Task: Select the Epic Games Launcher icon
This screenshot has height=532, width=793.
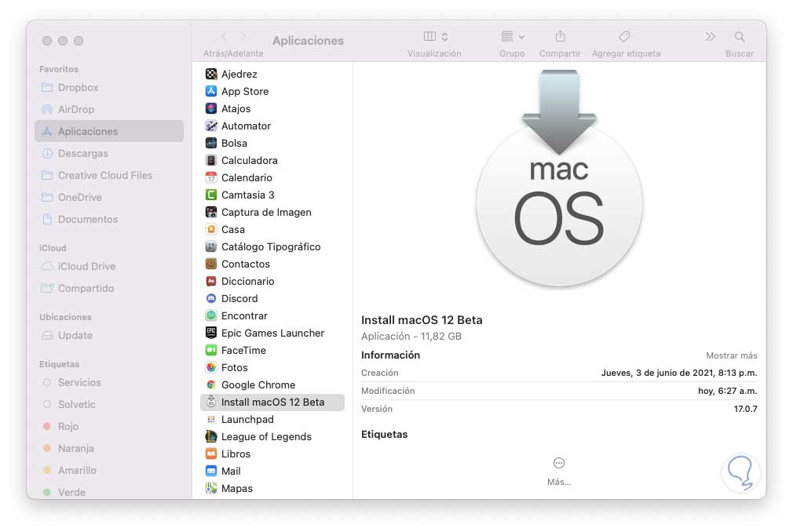Action: coord(211,333)
